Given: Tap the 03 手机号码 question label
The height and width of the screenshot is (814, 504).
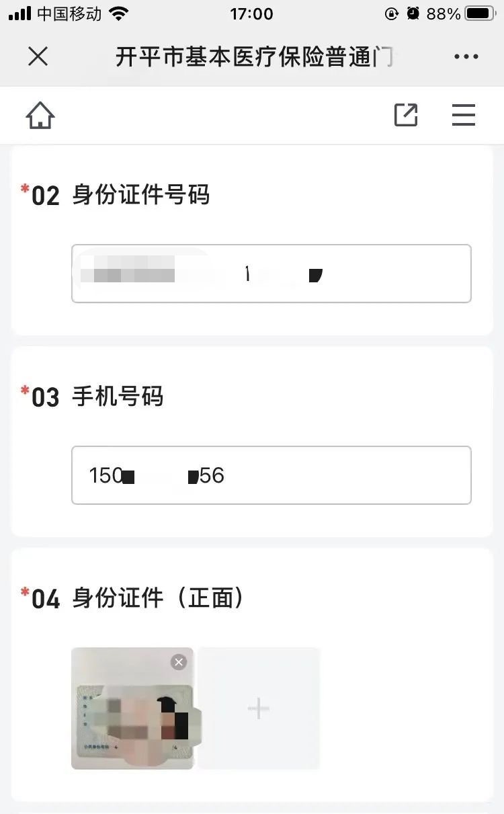Looking at the screenshot, I should click(97, 397).
